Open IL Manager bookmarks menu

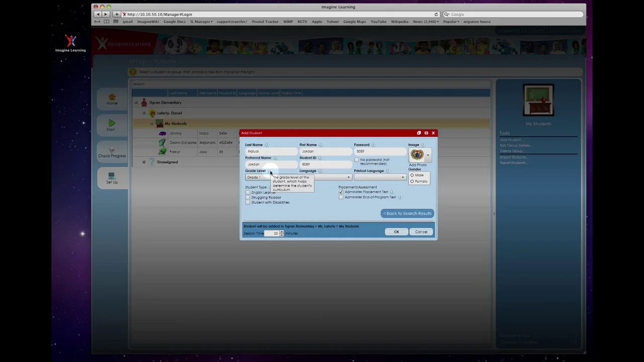[x=201, y=22]
